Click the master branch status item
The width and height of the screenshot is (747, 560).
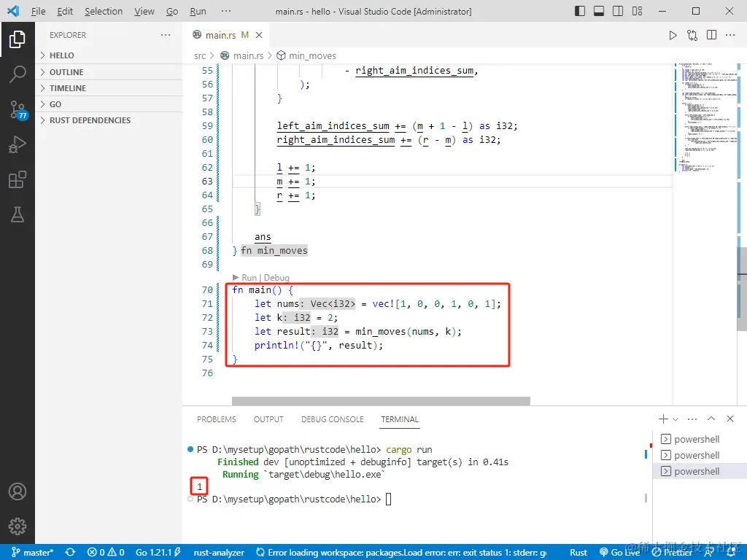click(32, 553)
